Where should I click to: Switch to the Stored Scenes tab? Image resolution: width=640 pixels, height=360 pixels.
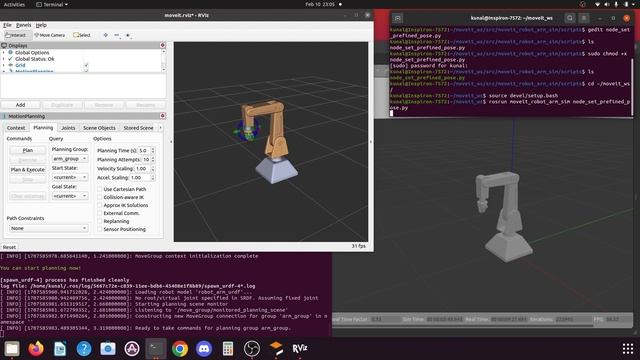(x=138, y=128)
